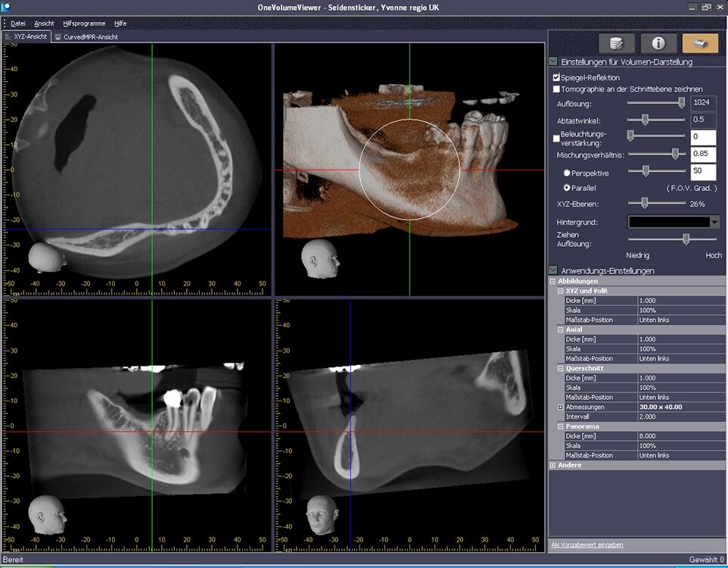Open the information panel with the info icon
The image size is (728, 568).
click(659, 43)
